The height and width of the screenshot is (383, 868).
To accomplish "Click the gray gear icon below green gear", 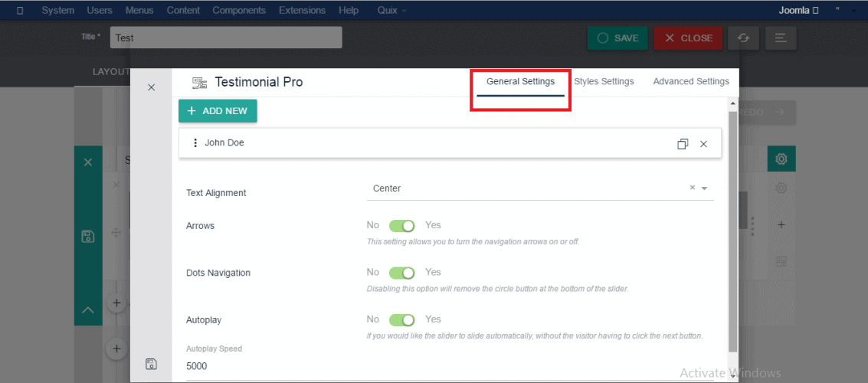I will pyautogui.click(x=781, y=188).
